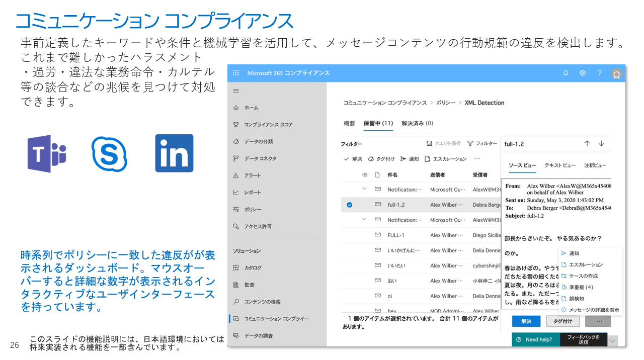Click the blue 解決 button
Image resolution: width=644 pixels, height=360 pixels.
point(526,321)
